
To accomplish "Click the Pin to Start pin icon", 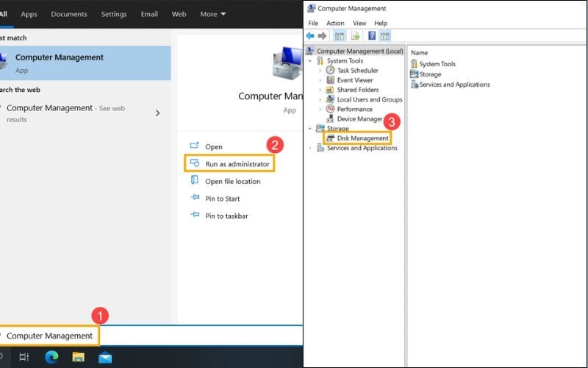I will [x=195, y=197].
